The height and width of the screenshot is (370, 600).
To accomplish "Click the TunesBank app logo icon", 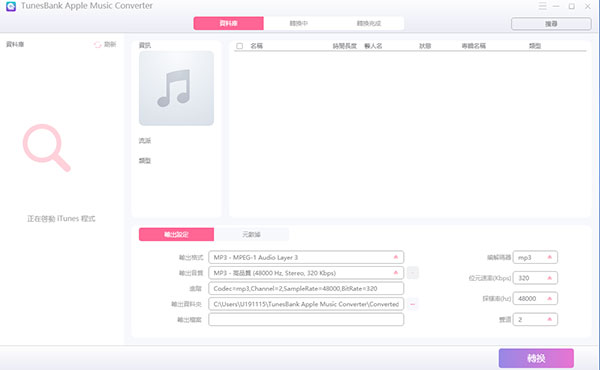I will tap(11, 6).
